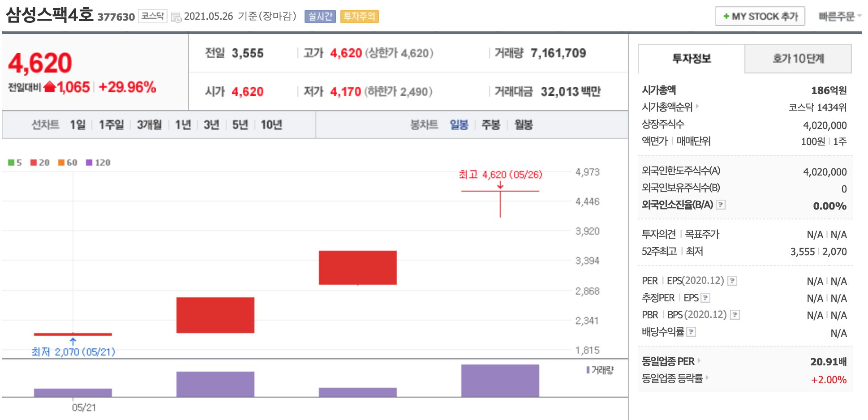Click the 투자주의 badge
Viewport: 868px width, 420px height.
[359, 17]
